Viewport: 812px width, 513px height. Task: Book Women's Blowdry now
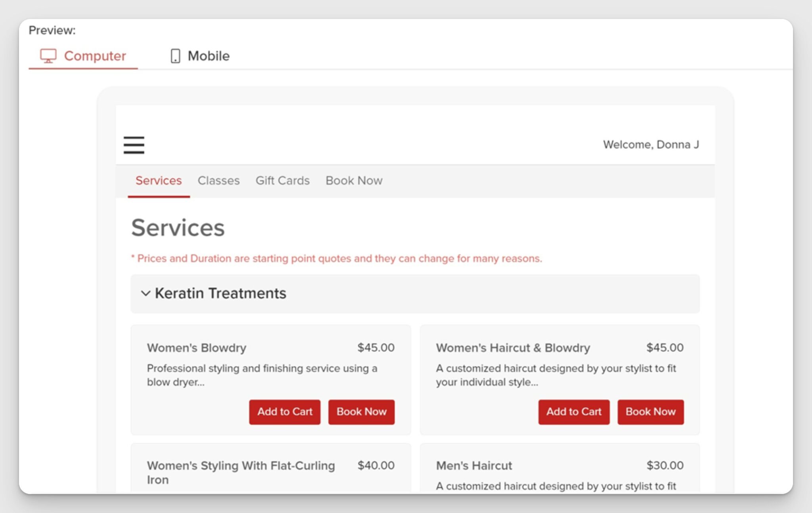[x=361, y=412]
